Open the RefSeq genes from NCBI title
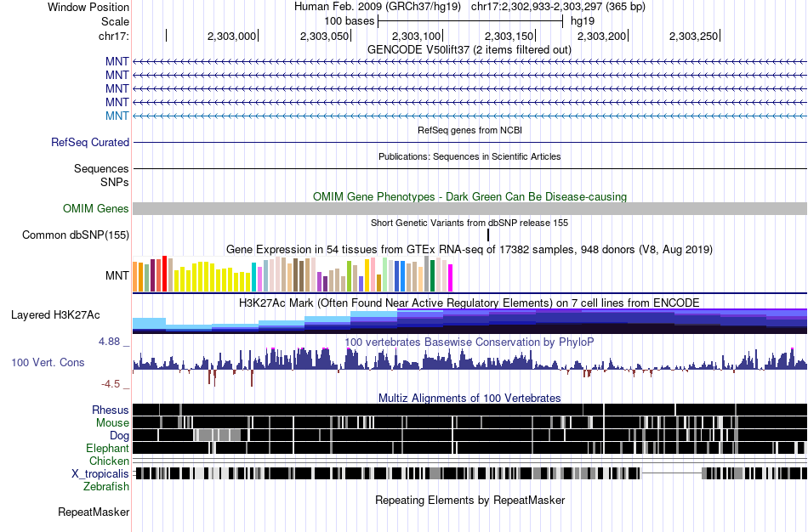Image resolution: width=808 pixels, height=532 pixels. pos(469,130)
